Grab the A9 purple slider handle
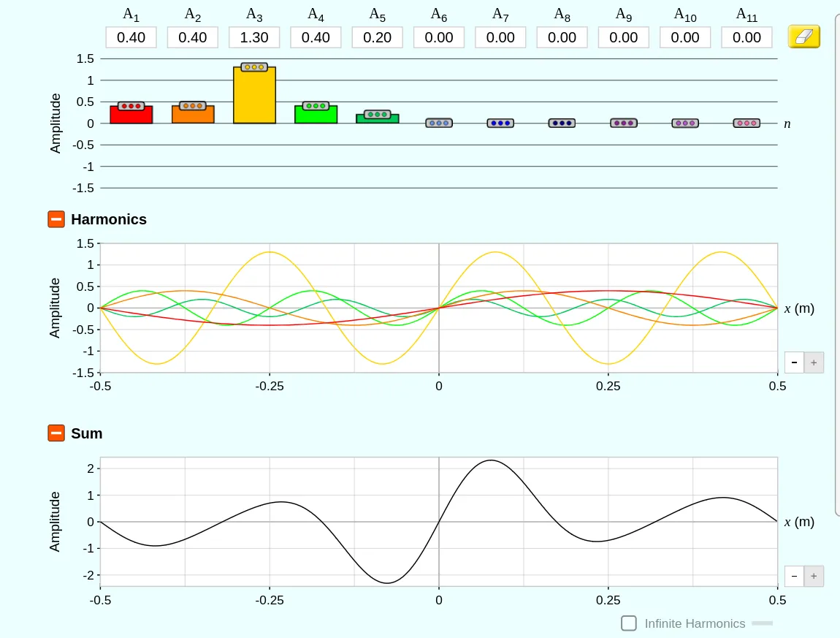The width and height of the screenshot is (840, 638). coord(624,124)
